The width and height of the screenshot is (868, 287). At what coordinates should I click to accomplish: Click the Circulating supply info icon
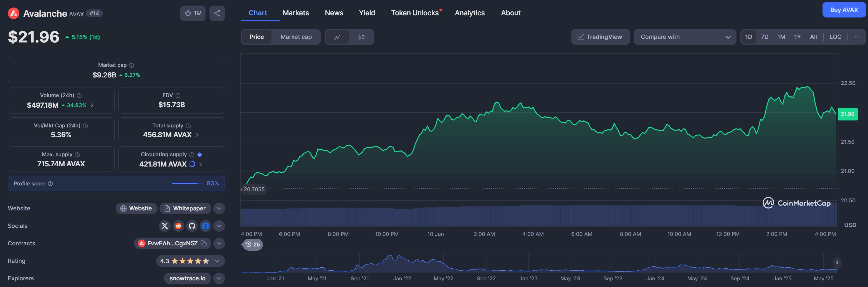point(192,155)
